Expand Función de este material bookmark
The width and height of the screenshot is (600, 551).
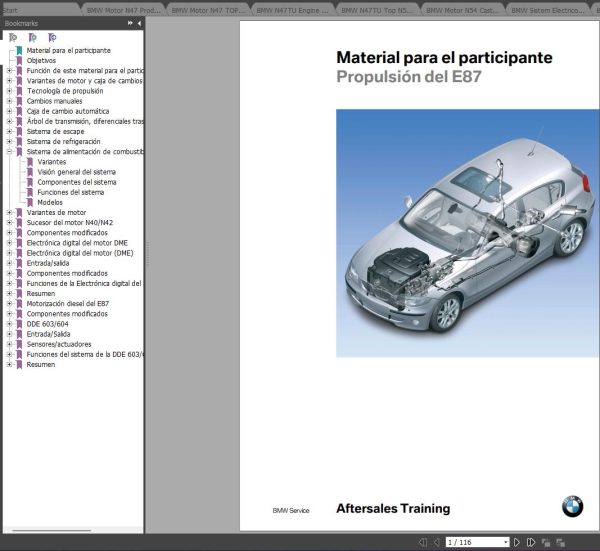10,71
